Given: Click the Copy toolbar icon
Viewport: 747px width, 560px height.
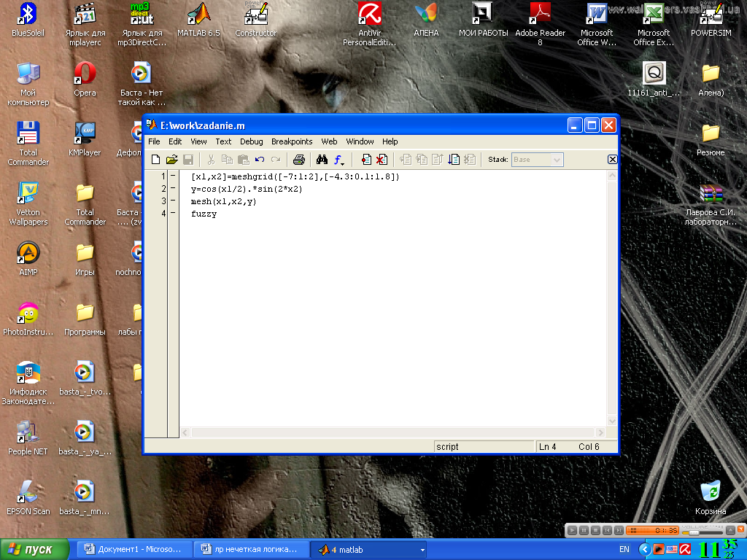Looking at the screenshot, I should 228,160.
